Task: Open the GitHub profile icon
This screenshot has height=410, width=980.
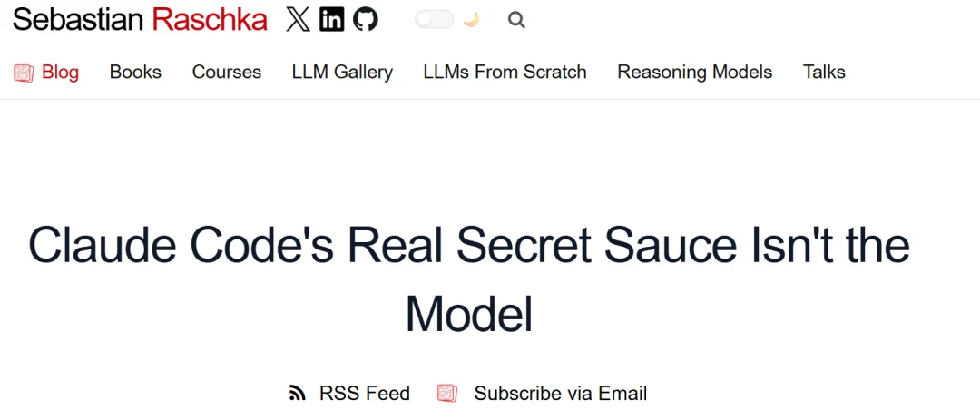Action: [366, 20]
